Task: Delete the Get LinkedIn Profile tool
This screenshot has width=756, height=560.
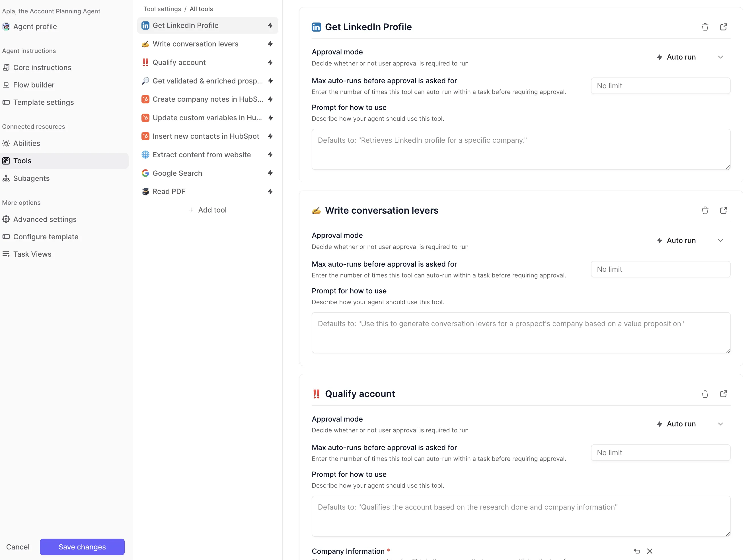Action: coord(705,27)
